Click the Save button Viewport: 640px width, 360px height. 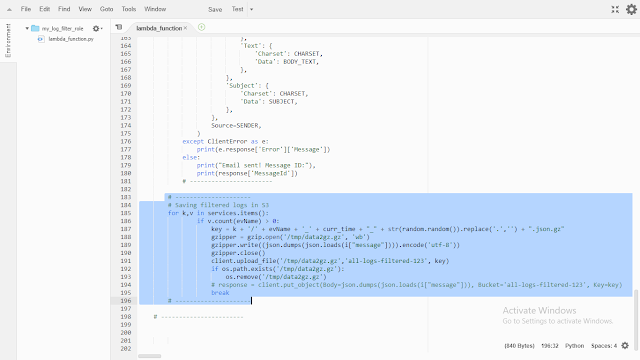215,9
